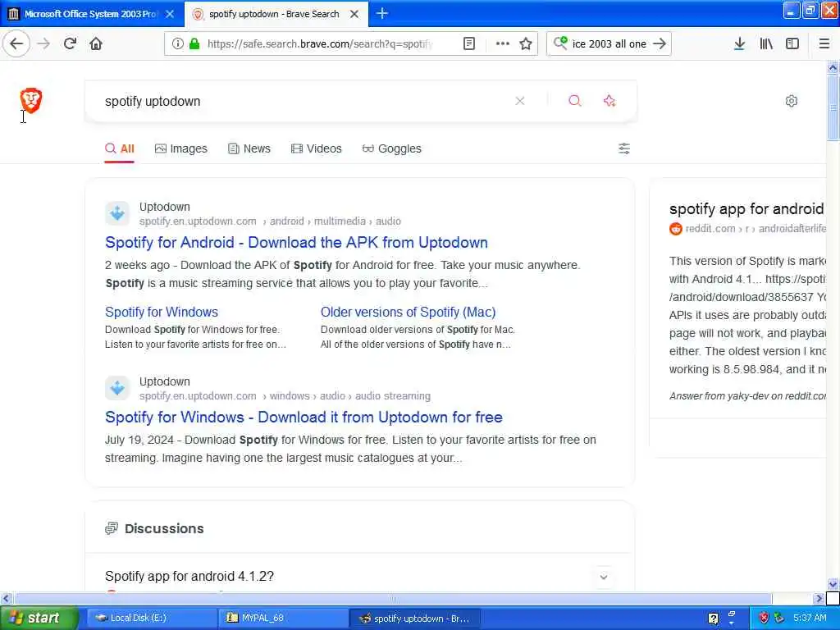Screen dimensions: 840x630
Task: Go back to the previous page
Action: click(16, 43)
